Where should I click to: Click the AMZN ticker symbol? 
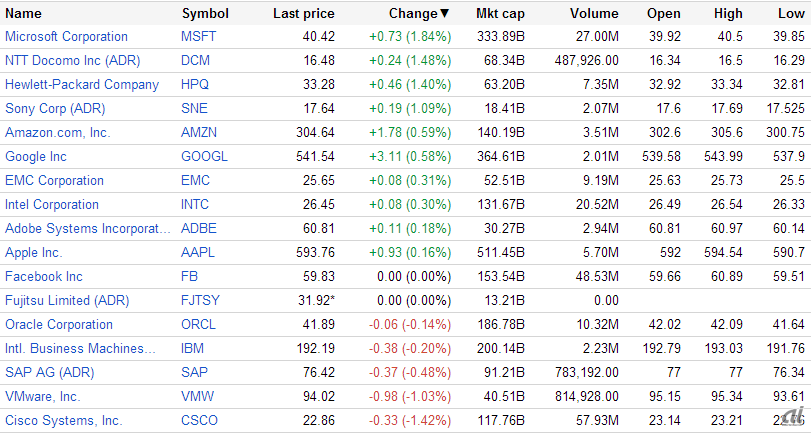click(199, 132)
